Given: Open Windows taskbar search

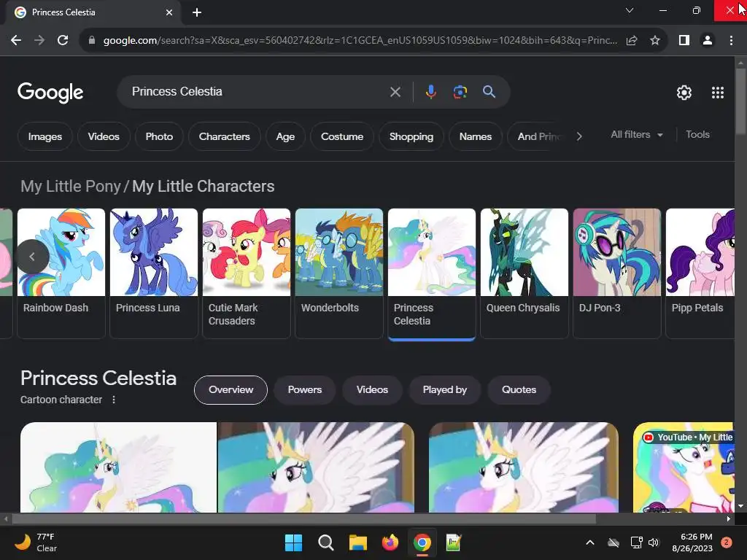Looking at the screenshot, I should [x=325, y=542].
